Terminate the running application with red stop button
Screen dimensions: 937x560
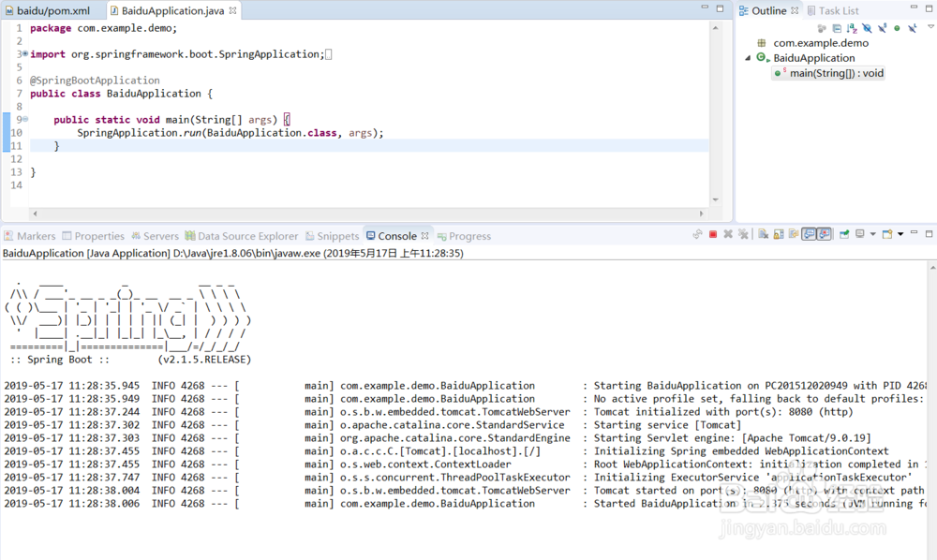tap(713, 234)
